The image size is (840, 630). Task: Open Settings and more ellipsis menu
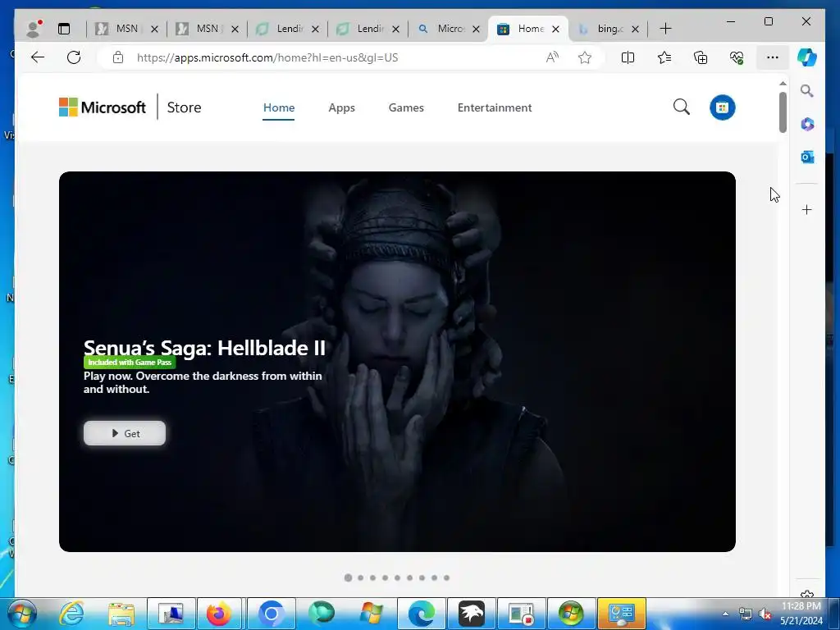pos(773,57)
